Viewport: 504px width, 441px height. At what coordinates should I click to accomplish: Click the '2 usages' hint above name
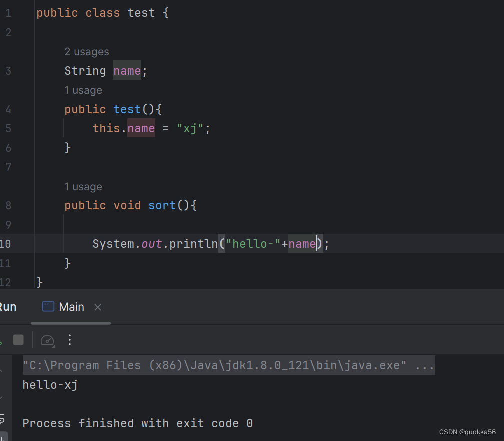coord(87,52)
